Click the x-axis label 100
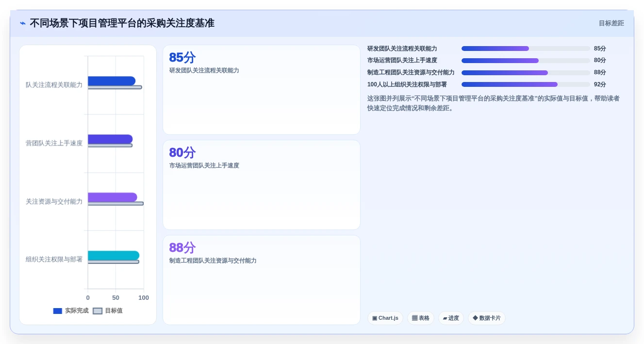 [x=144, y=298]
